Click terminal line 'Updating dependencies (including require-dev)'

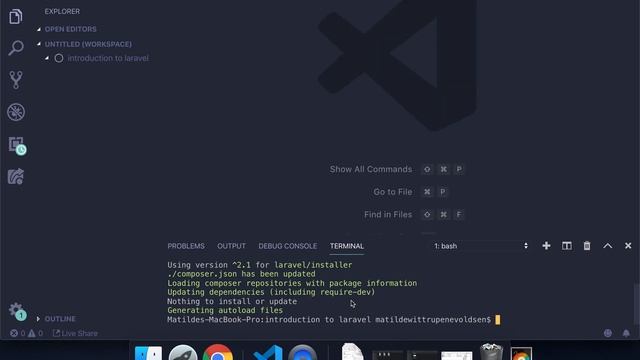271,292
